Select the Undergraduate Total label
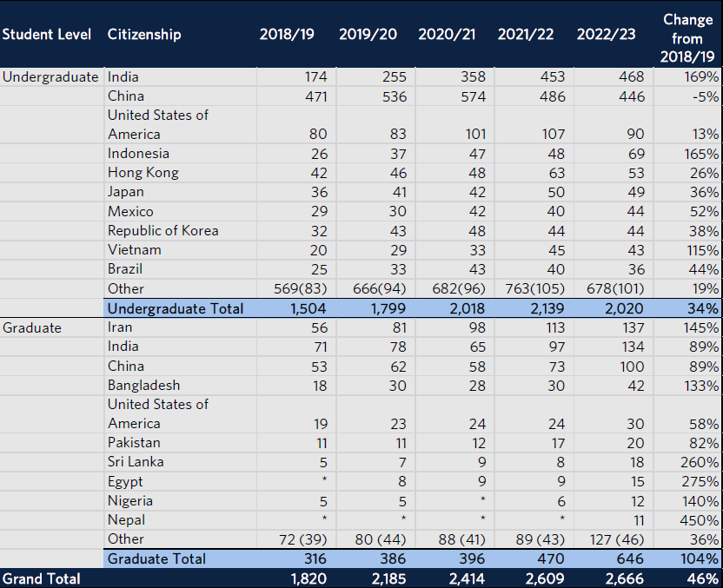The width and height of the screenshot is (723, 588). (176, 308)
